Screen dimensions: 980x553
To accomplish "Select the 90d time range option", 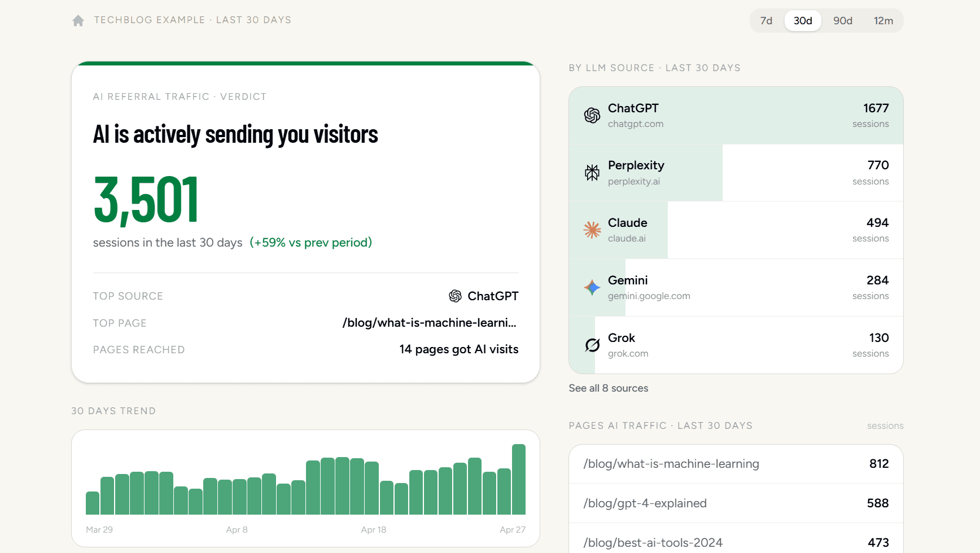I will (842, 20).
